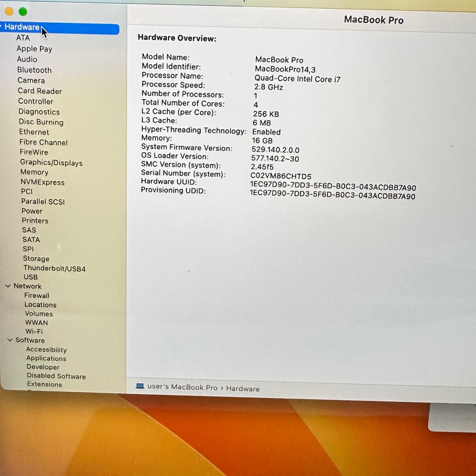Select the Network category label

27,286
